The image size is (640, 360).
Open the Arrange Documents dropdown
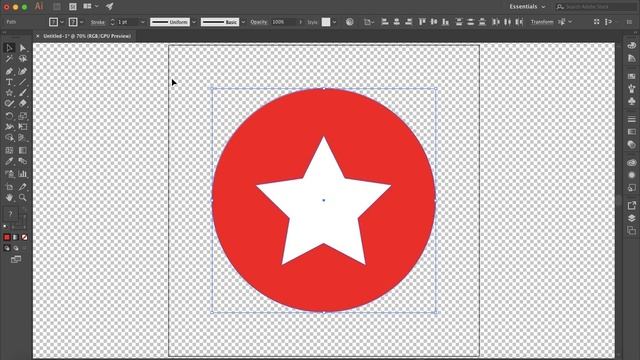click(x=91, y=6)
